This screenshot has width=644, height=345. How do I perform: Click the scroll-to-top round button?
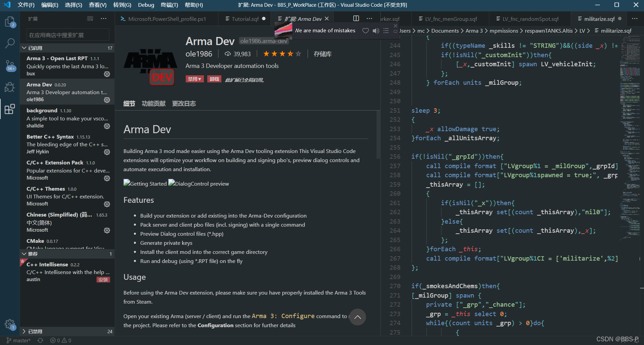point(357,317)
